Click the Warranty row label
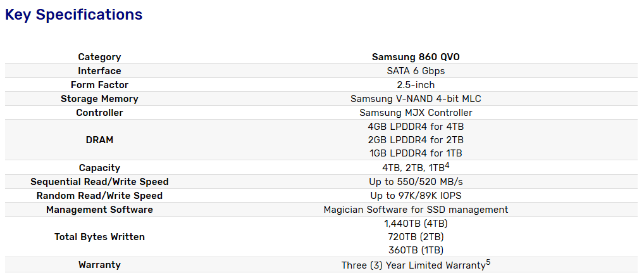644x280 pixels. (99, 265)
